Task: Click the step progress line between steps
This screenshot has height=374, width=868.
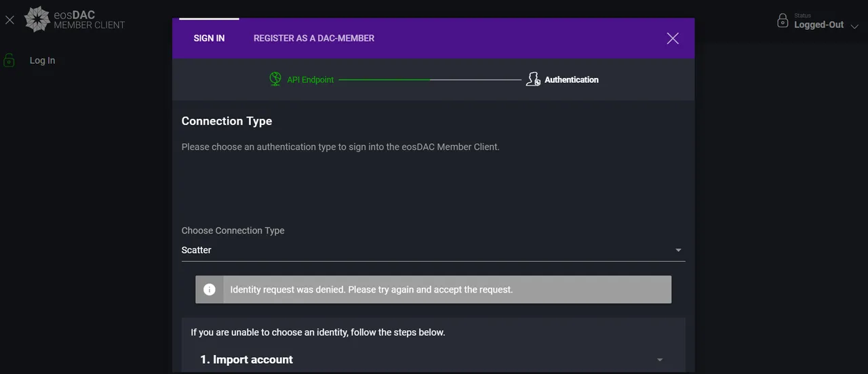Action: pos(430,79)
